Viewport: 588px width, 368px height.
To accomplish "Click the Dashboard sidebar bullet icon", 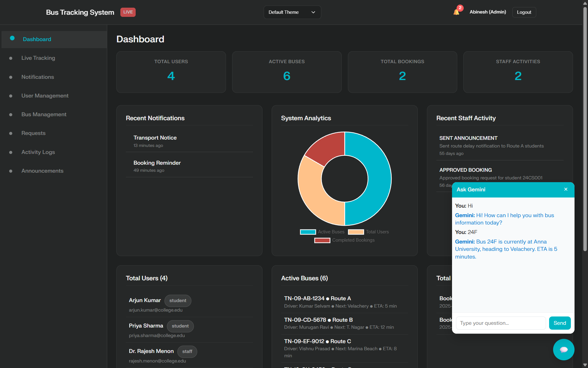I will coord(12,38).
